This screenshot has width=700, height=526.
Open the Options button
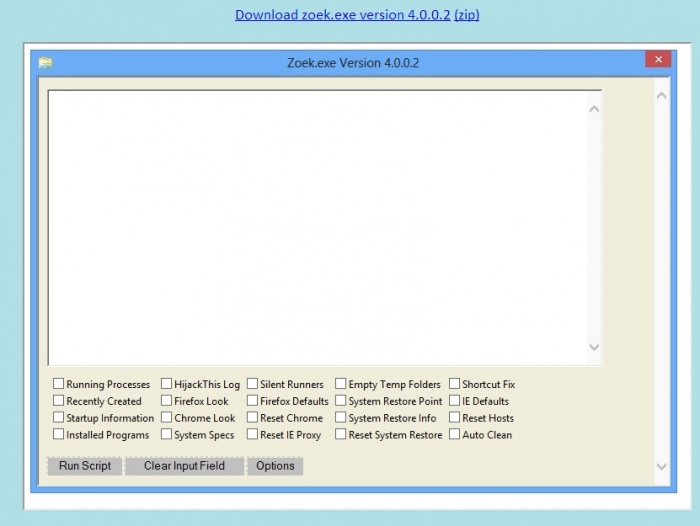click(275, 466)
